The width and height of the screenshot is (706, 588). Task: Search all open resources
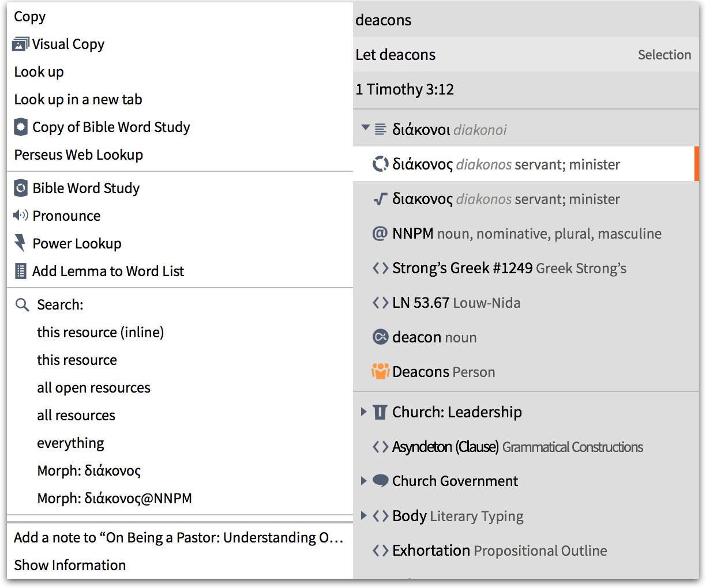tap(93, 387)
